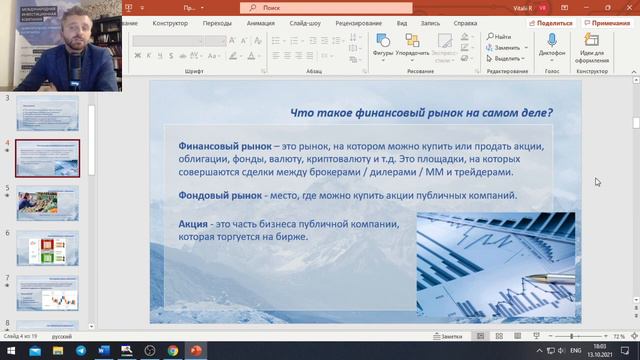Open Идеи для оформления design ideas
The image size is (640, 360).
592,49
